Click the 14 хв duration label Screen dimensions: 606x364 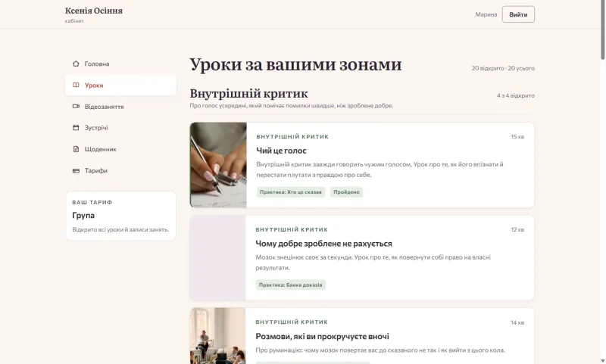coord(517,322)
